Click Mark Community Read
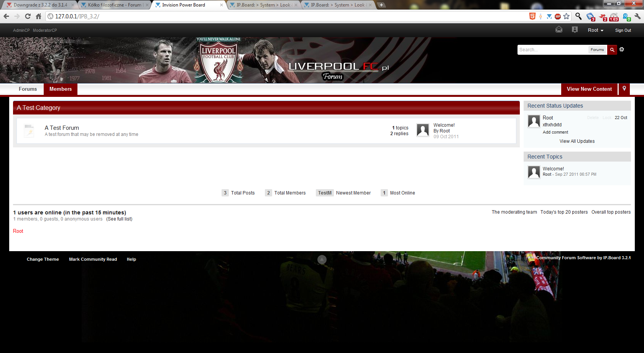The width and height of the screenshot is (644, 353). click(x=93, y=259)
